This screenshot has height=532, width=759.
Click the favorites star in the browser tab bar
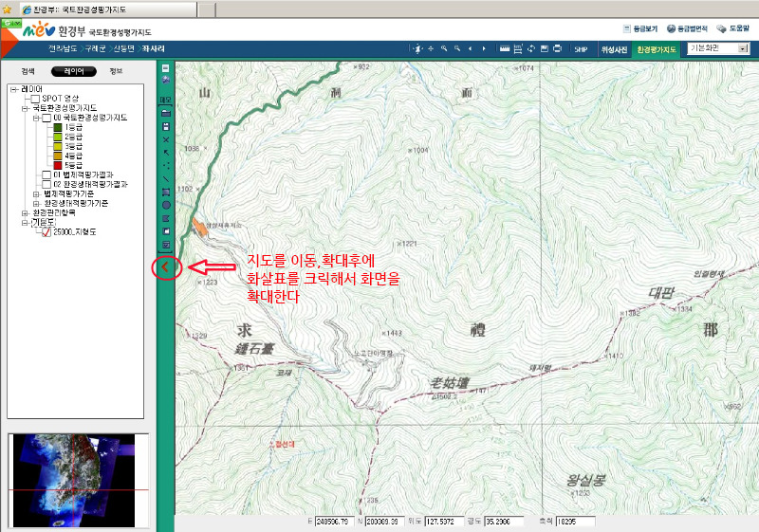click(7, 9)
